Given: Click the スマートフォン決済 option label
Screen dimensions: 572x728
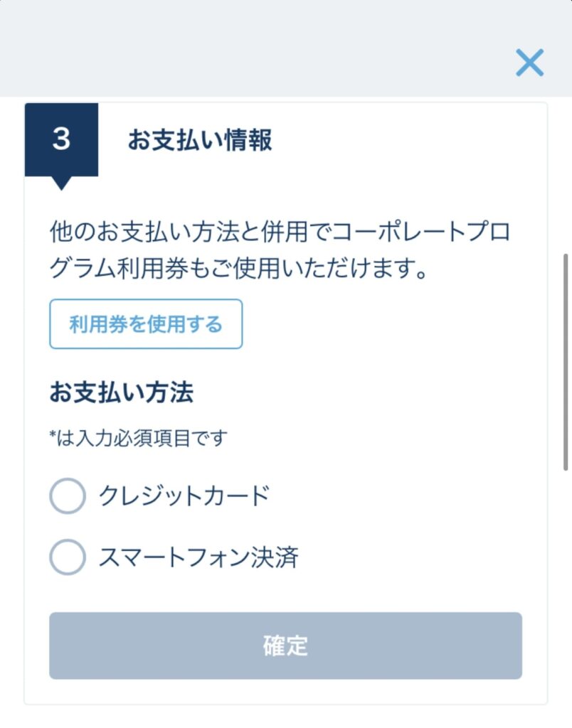Looking at the screenshot, I should click(x=198, y=557).
